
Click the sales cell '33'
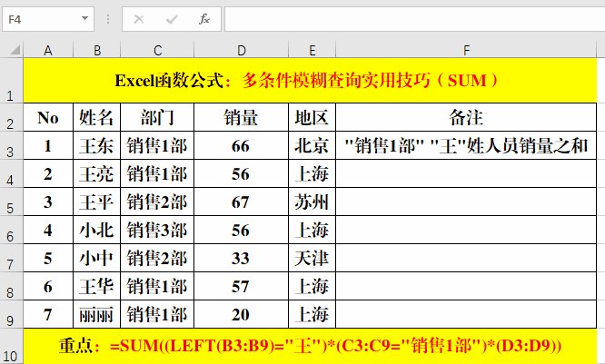point(242,258)
